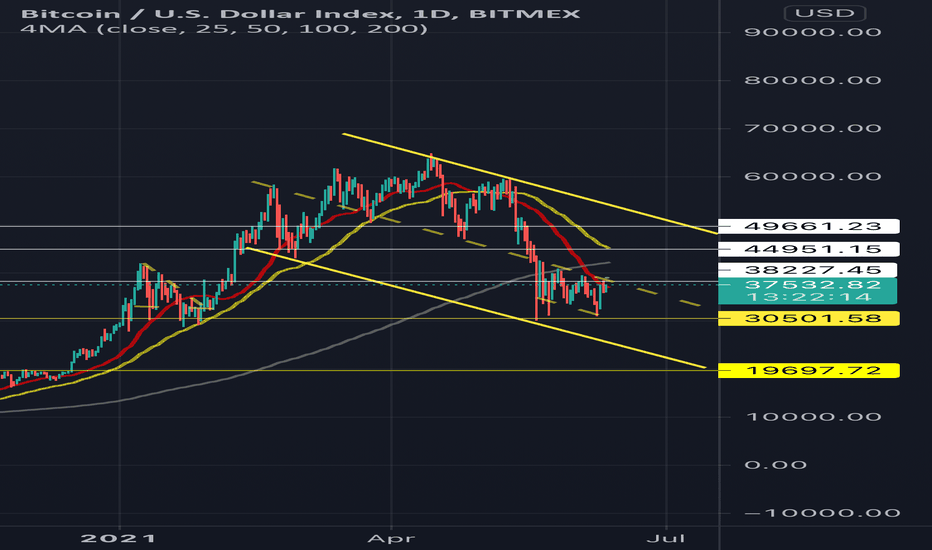The image size is (932, 550).
Task: Click the -10000.00 axis value
Action: tap(821, 513)
